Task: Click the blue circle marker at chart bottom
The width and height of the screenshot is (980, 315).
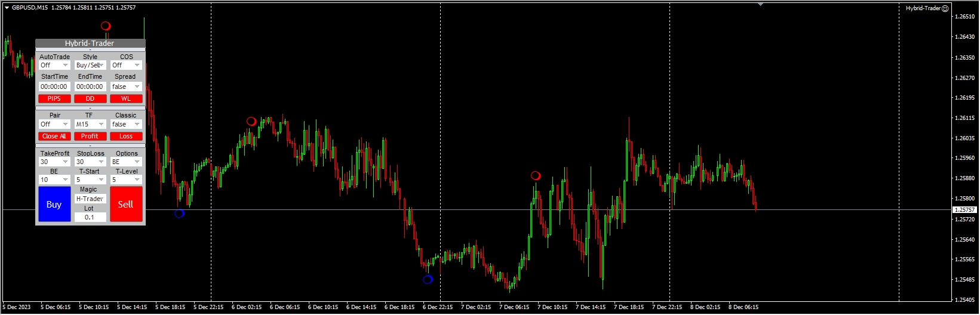Action: point(428,279)
